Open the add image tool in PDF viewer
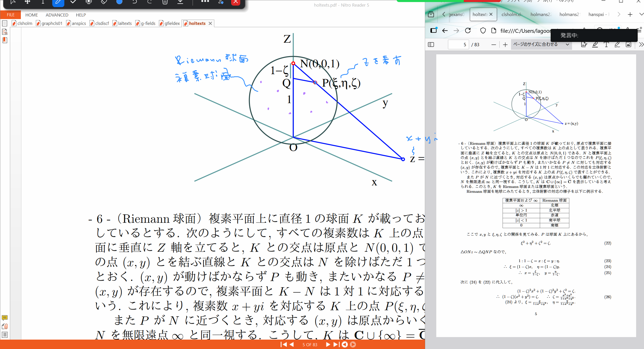Viewport: 644px width, 349px height. 628,45
